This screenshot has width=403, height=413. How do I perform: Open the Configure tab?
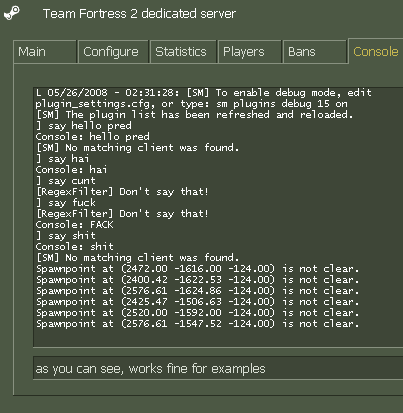(x=113, y=52)
